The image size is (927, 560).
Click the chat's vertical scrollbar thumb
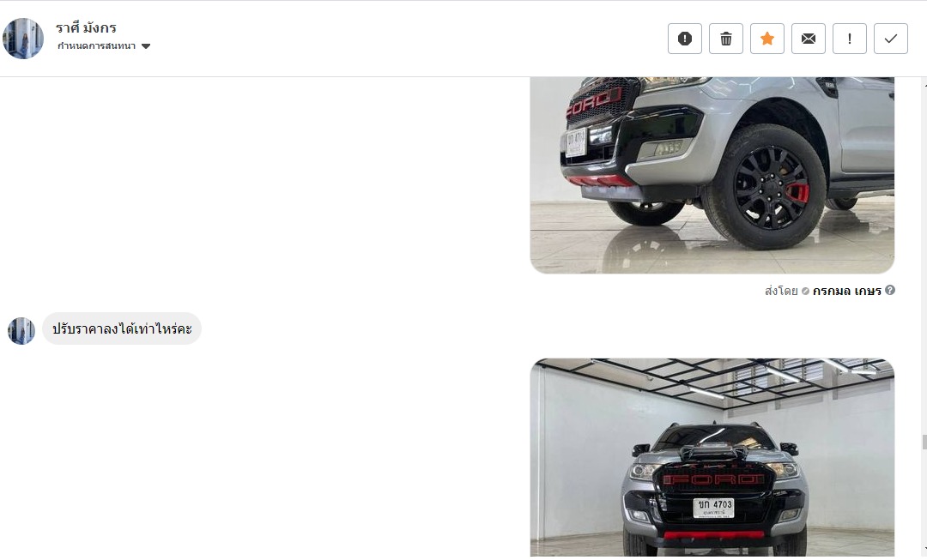tap(924, 443)
